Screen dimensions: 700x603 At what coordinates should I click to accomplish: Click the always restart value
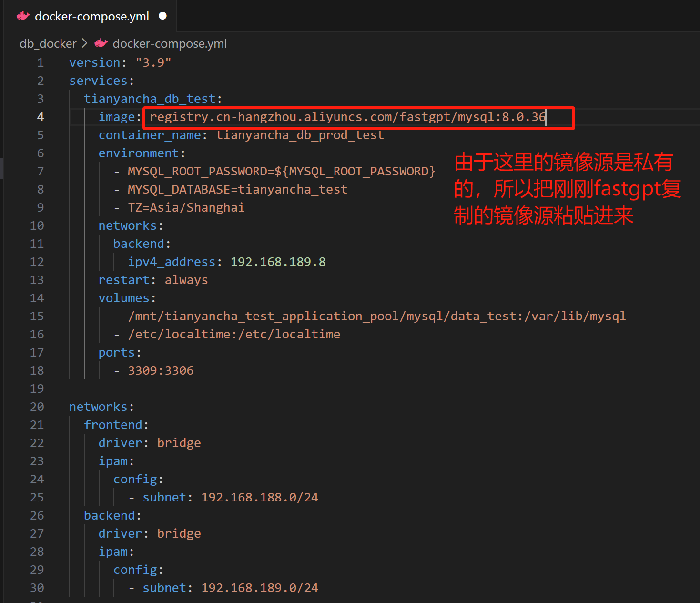coord(186,280)
